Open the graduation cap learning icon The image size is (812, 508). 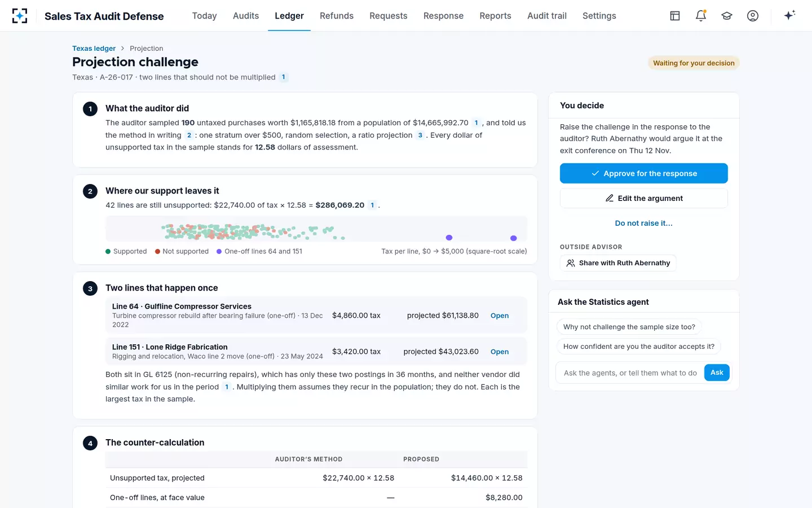coord(727,16)
